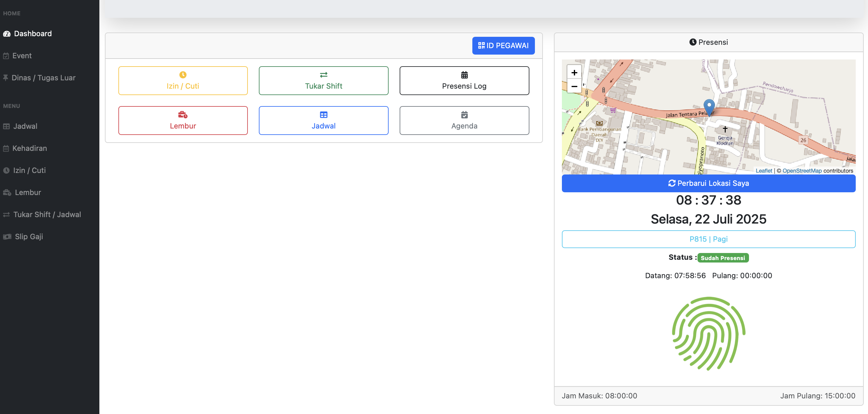This screenshot has height=414, width=868.
Task: Click the Leaflet attribution link
Action: pos(763,171)
